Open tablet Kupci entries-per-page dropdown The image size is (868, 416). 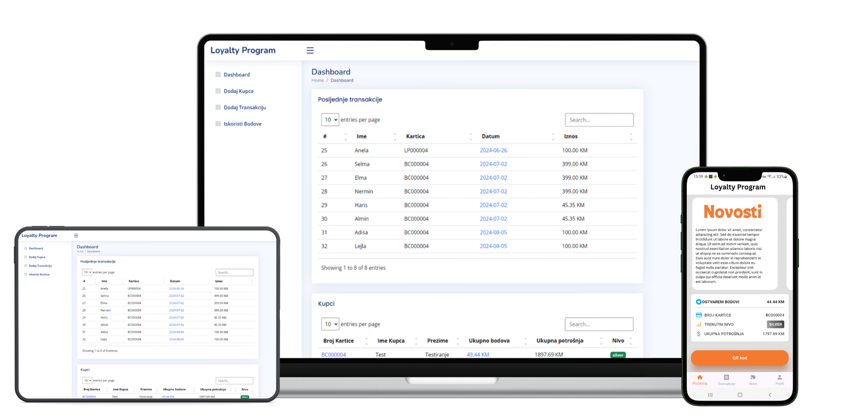(x=87, y=380)
